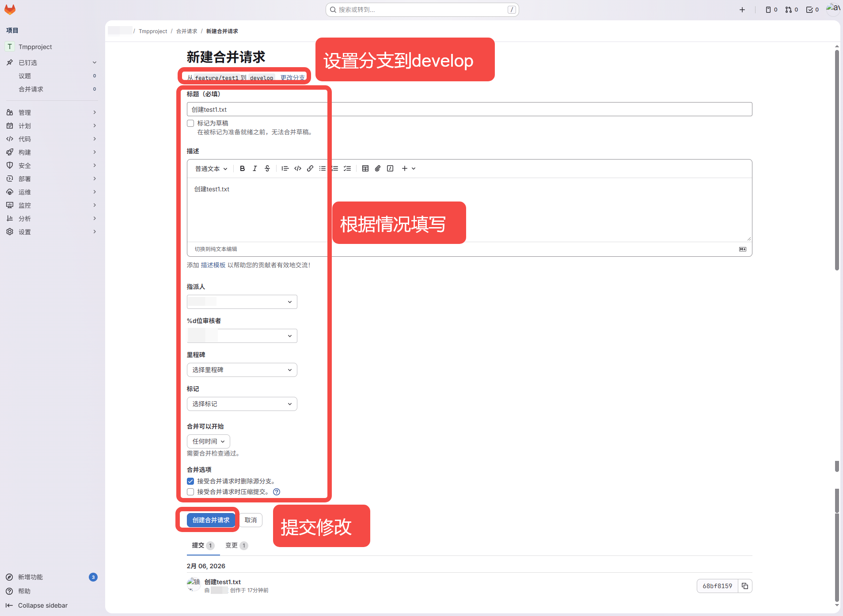Switch to the 变更 tab

pyautogui.click(x=236, y=545)
